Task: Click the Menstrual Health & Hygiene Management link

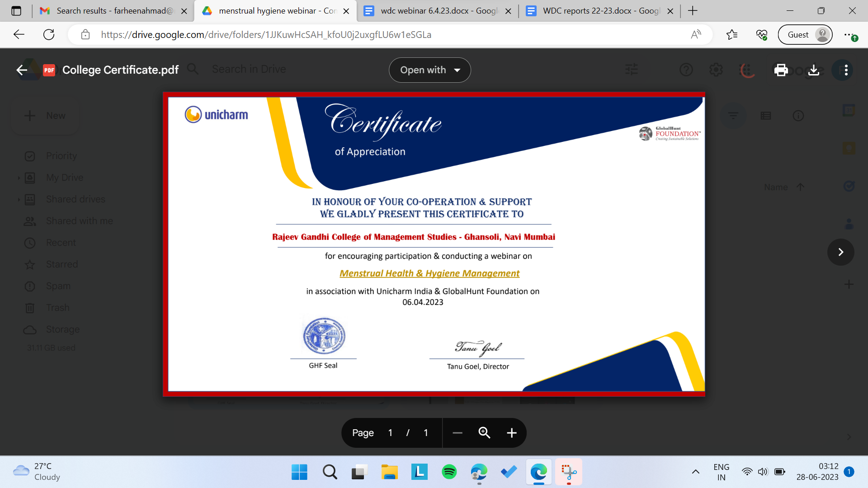Action: pyautogui.click(x=429, y=273)
